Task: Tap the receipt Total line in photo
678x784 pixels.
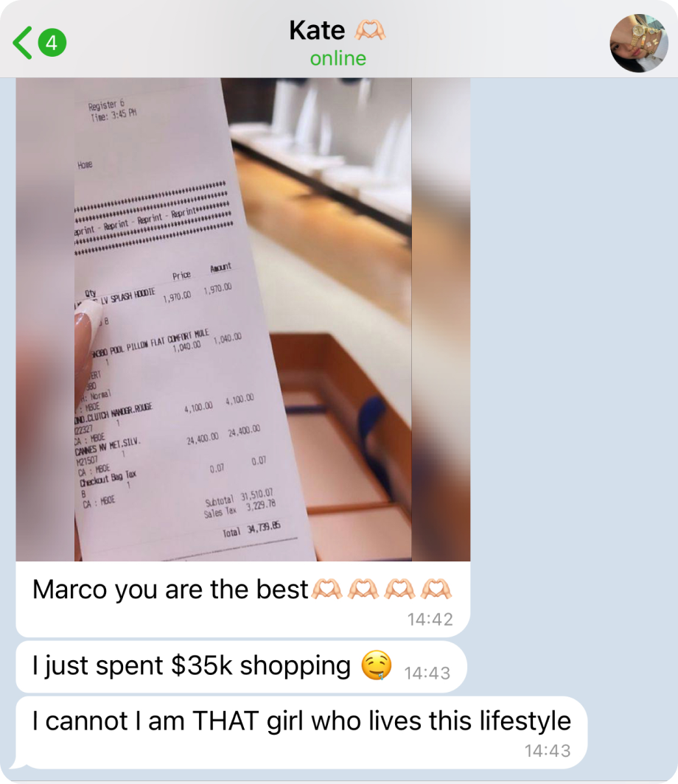Action: (x=251, y=530)
